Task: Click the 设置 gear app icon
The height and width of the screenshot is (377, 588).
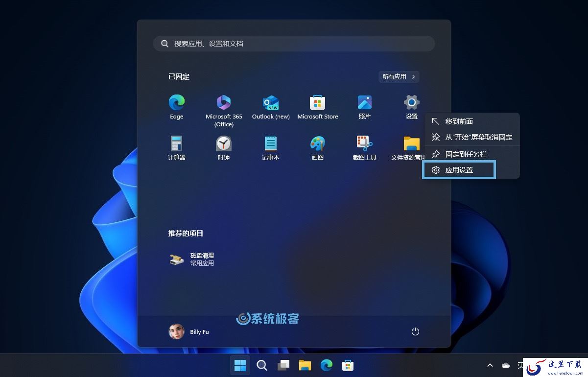Action: pos(411,102)
